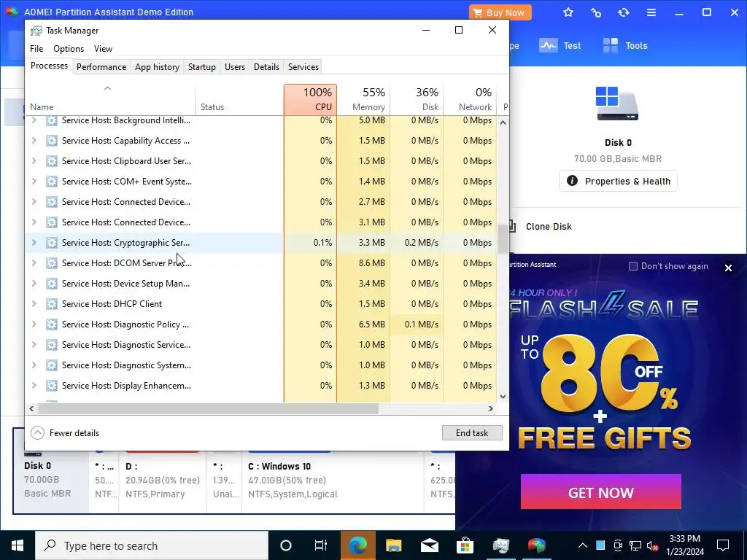Sort processes by Disk column

[417, 99]
